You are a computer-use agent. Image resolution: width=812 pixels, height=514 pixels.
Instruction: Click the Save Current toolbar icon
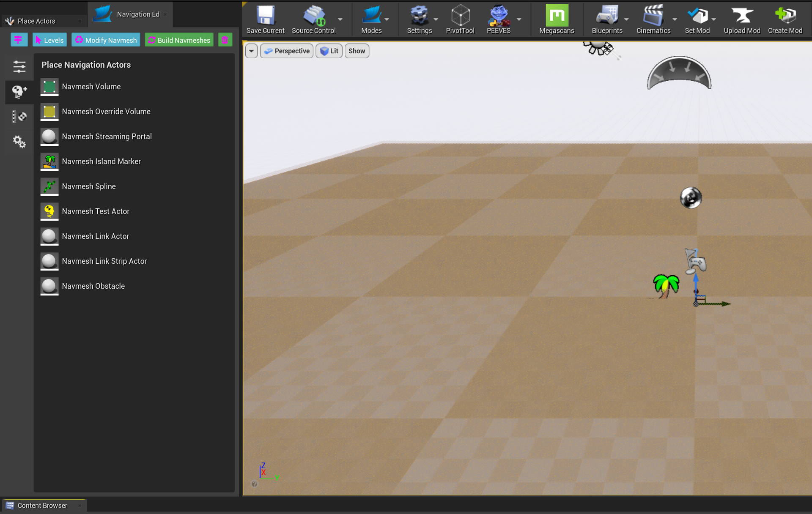(x=266, y=16)
